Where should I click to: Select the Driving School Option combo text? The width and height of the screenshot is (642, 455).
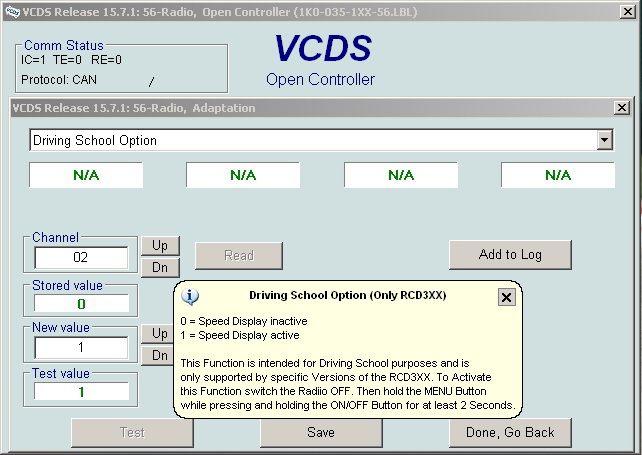95,140
